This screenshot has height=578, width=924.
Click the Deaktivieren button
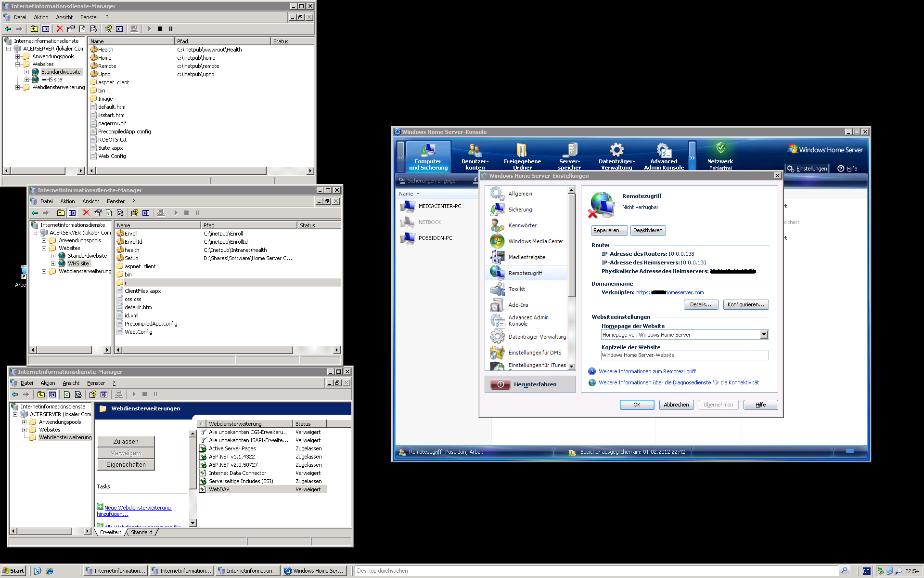[x=648, y=230]
